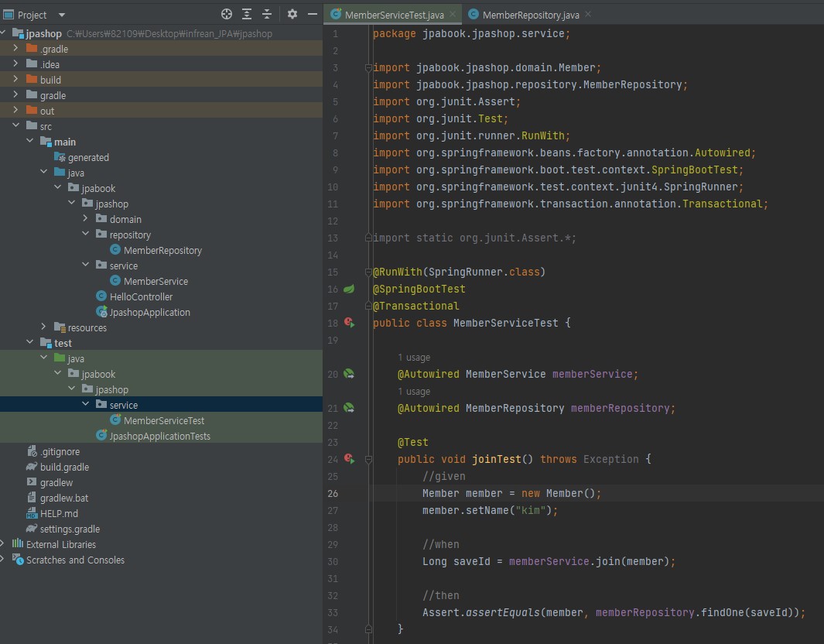
Task: Click the Expand All icon in Project toolbar
Action: pos(247,14)
